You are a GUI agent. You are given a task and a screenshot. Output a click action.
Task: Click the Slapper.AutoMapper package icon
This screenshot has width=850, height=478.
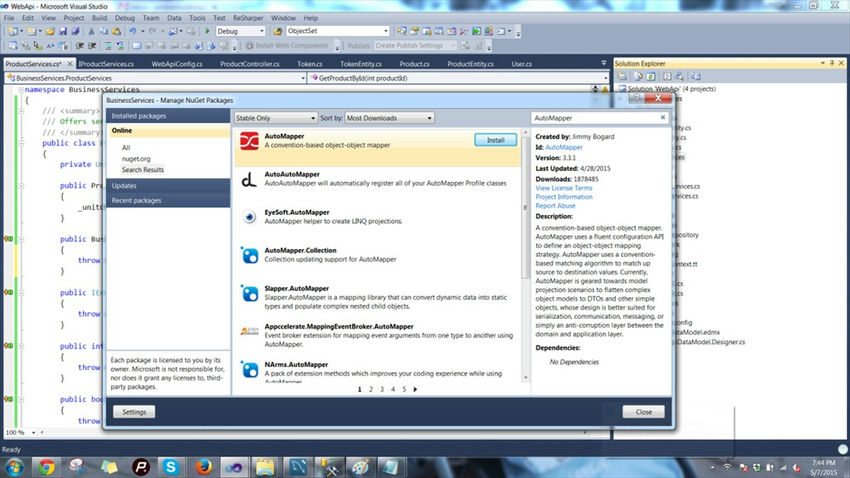tap(249, 293)
